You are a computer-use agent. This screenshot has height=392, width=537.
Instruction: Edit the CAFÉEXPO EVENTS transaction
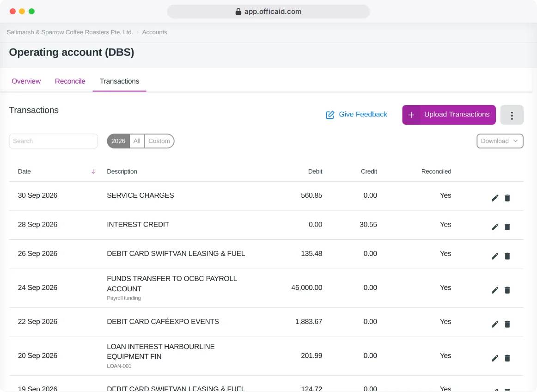(x=495, y=324)
